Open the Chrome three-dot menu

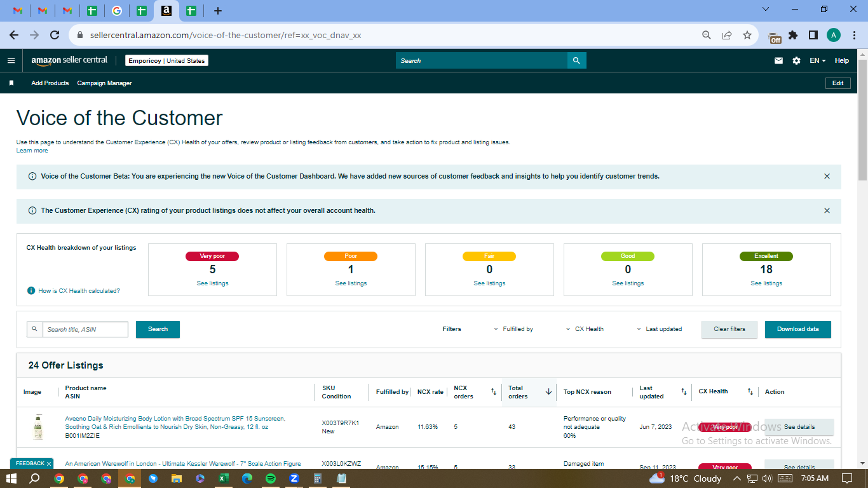853,36
